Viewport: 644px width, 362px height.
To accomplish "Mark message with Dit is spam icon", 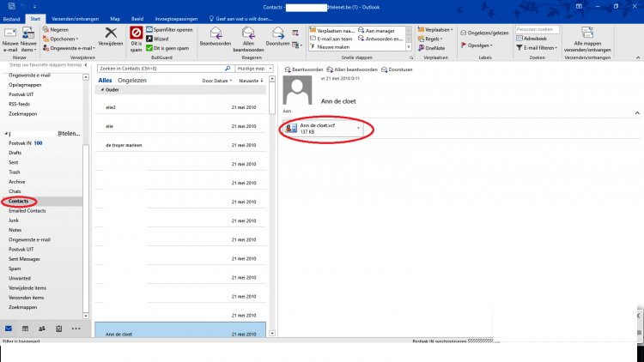I will click(x=136, y=34).
